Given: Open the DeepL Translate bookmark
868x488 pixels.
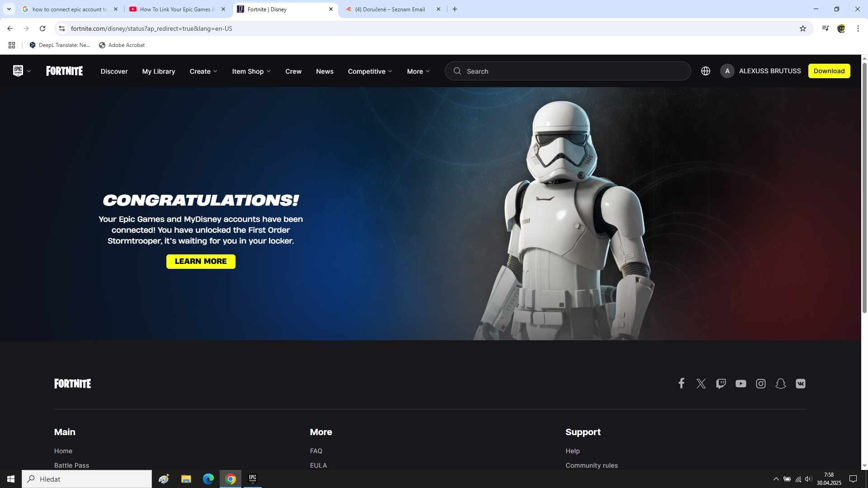Looking at the screenshot, I should [60, 45].
